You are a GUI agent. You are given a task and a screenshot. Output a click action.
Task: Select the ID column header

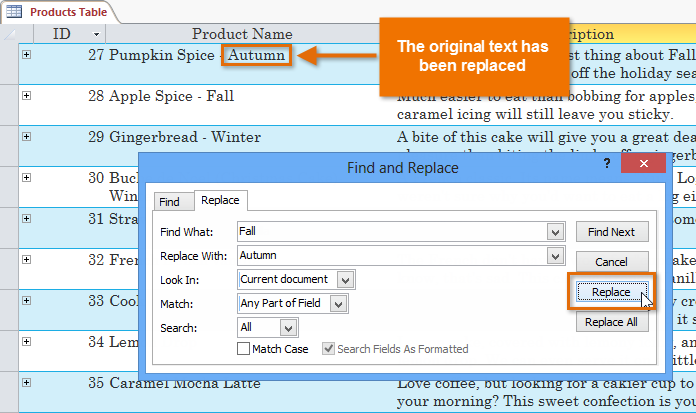tap(70, 34)
